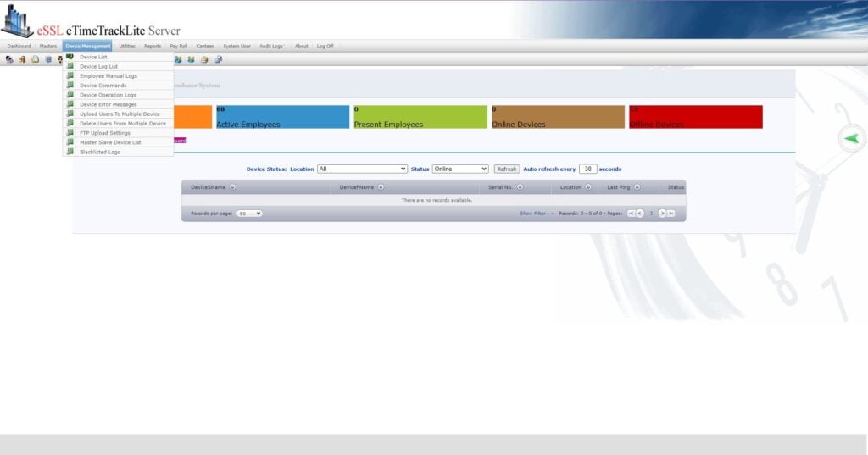Choose Employee Manual Logs menu entry
Image resolution: width=868 pixels, height=455 pixels.
point(119,75)
